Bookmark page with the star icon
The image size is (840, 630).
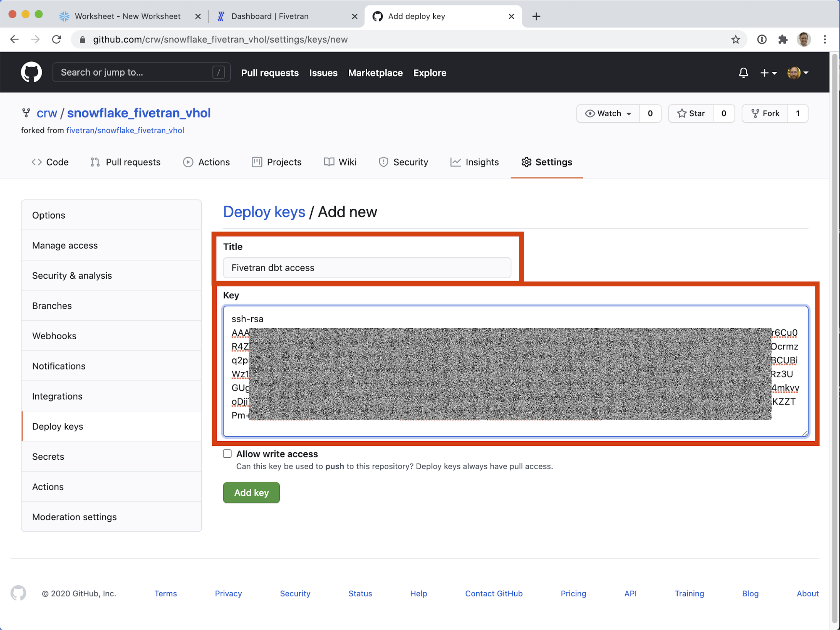[735, 40]
